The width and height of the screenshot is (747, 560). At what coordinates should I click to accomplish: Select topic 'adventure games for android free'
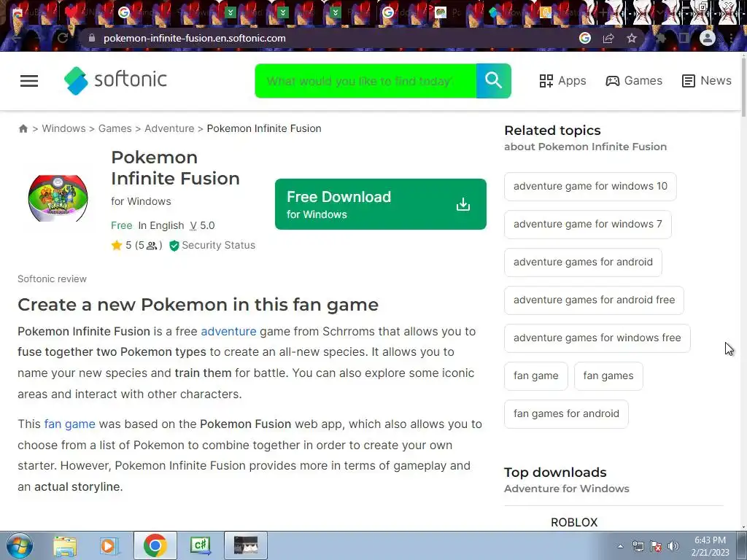click(594, 300)
